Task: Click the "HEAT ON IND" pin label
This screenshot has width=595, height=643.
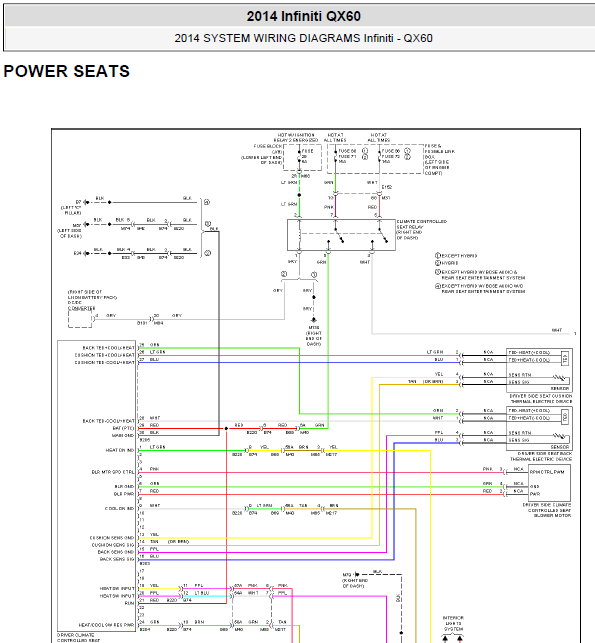Action: (x=120, y=450)
